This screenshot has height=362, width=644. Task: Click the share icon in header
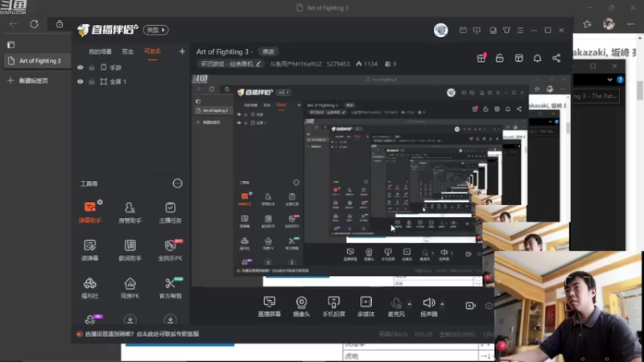556,58
